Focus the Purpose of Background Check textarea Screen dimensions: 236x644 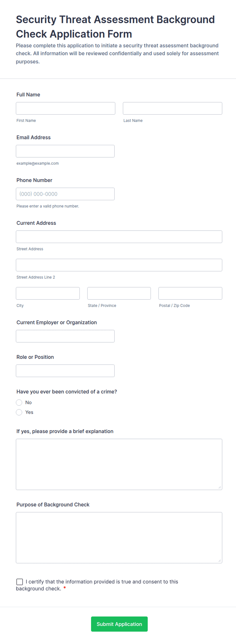click(x=119, y=538)
